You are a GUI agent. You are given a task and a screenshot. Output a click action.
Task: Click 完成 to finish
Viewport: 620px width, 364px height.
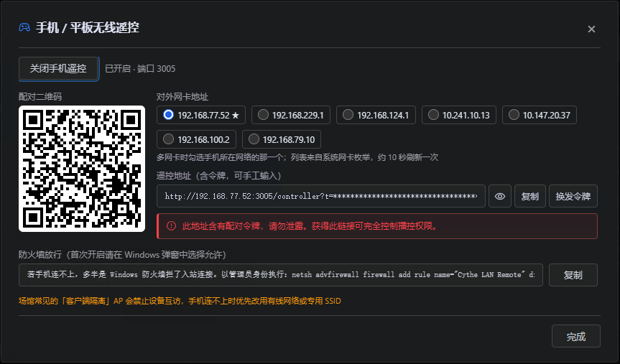tap(575, 336)
